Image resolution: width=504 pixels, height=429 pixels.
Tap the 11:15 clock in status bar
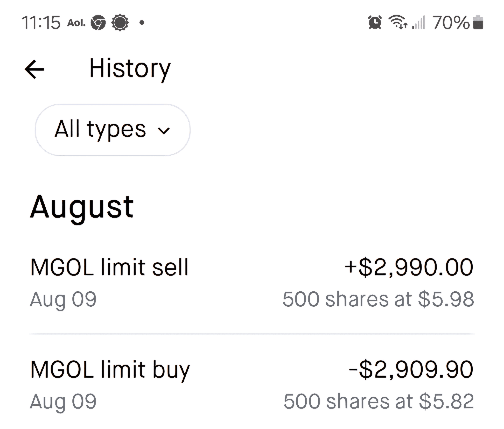click(x=41, y=23)
